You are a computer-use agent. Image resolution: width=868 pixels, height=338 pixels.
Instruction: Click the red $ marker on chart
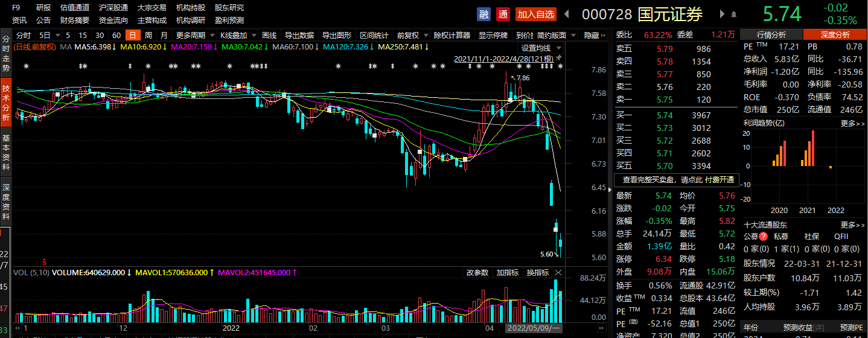(x=44, y=261)
